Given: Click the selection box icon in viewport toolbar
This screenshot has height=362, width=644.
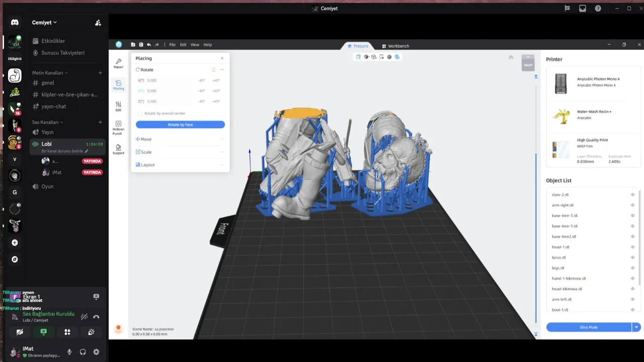Looking at the screenshot, I should (x=381, y=57).
